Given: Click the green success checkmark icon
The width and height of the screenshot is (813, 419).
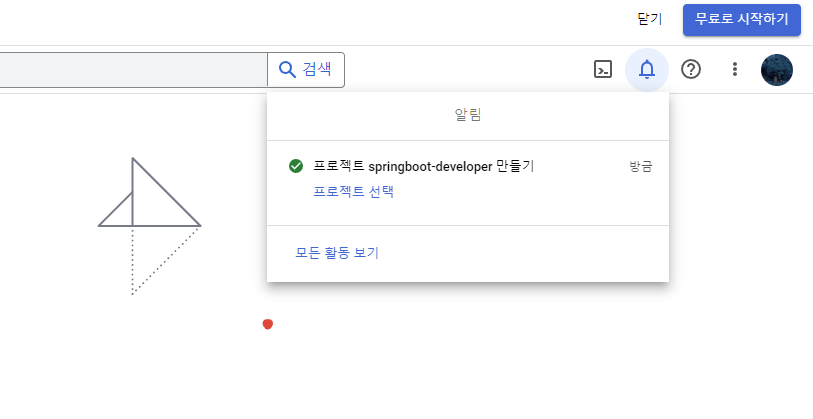Looking at the screenshot, I should click(x=296, y=166).
